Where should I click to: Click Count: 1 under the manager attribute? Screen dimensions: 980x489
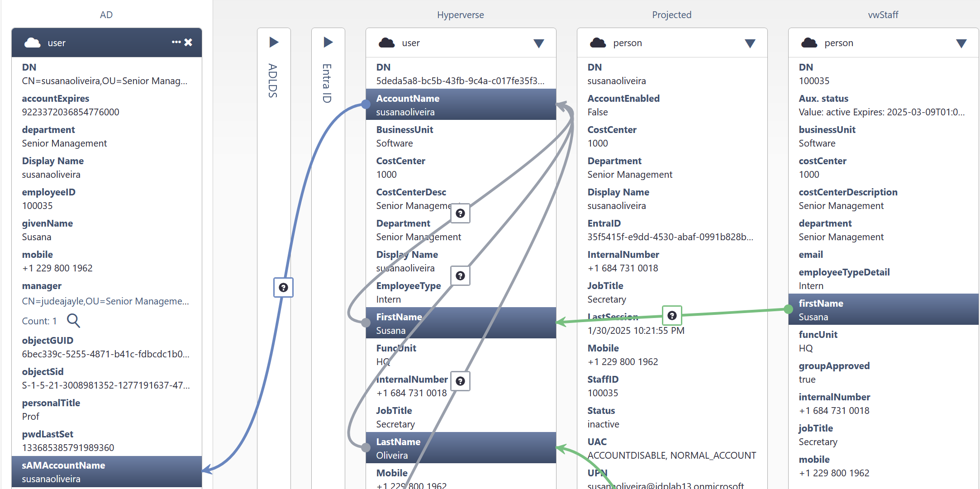point(39,320)
